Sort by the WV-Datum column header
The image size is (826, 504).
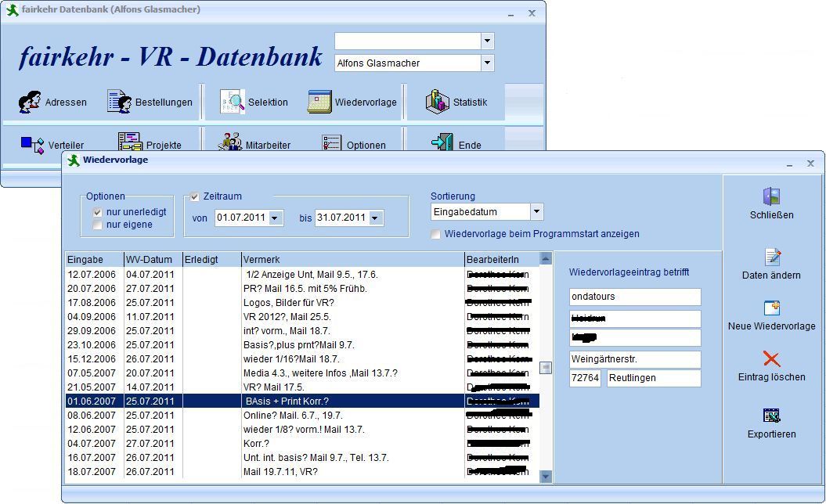click(153, 259)
